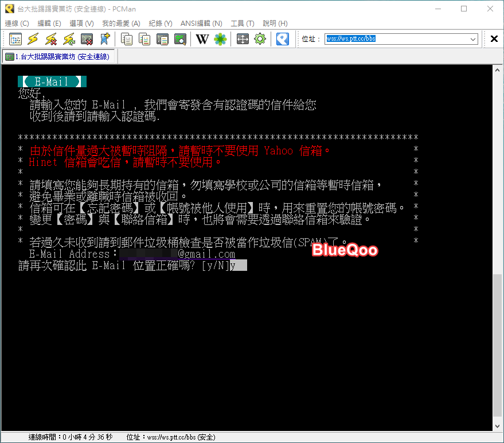Click the lightning reconnect icon

69,39
